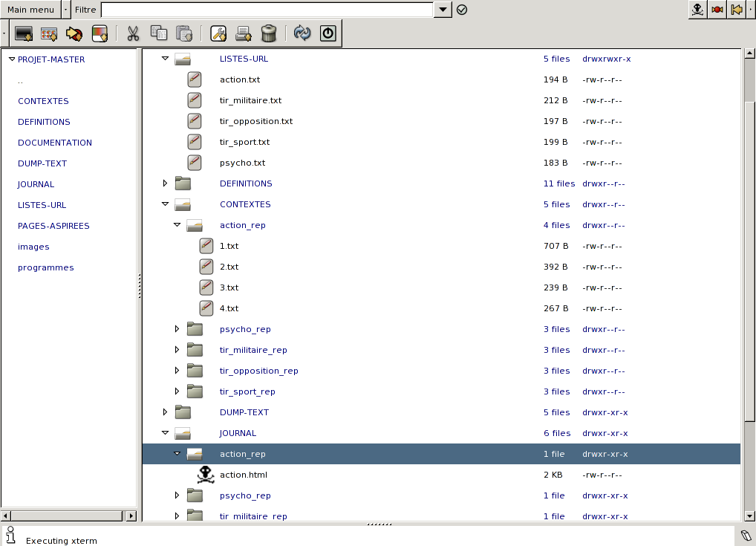Open terminal with black screen icon
Screen dimensions: 756x546
pos(24,33)
